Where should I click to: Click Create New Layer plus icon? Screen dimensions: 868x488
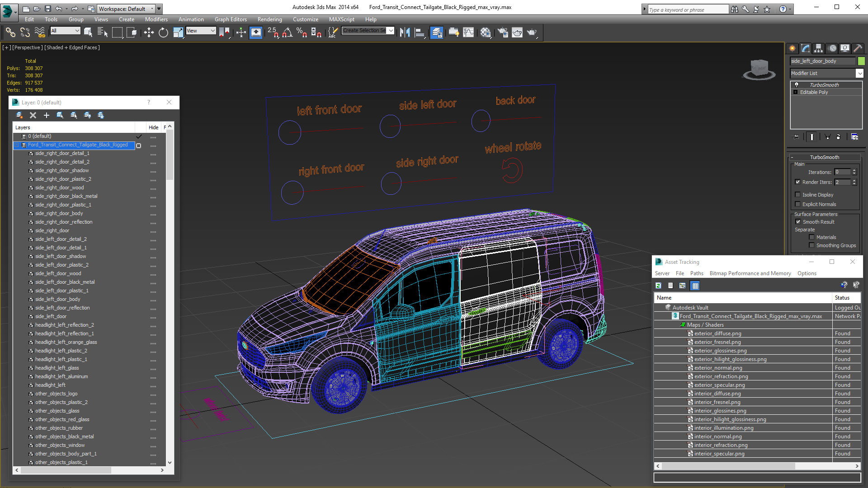click(x=46, y=115)
